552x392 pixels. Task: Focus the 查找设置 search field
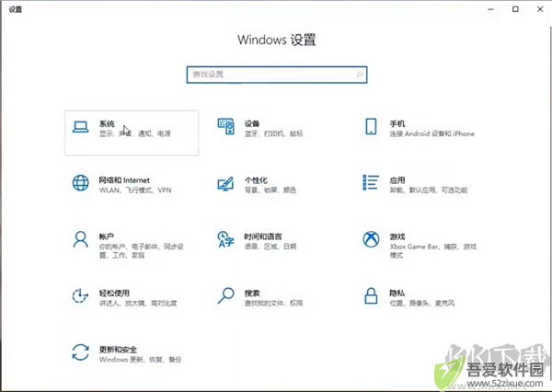pos(277,75)
